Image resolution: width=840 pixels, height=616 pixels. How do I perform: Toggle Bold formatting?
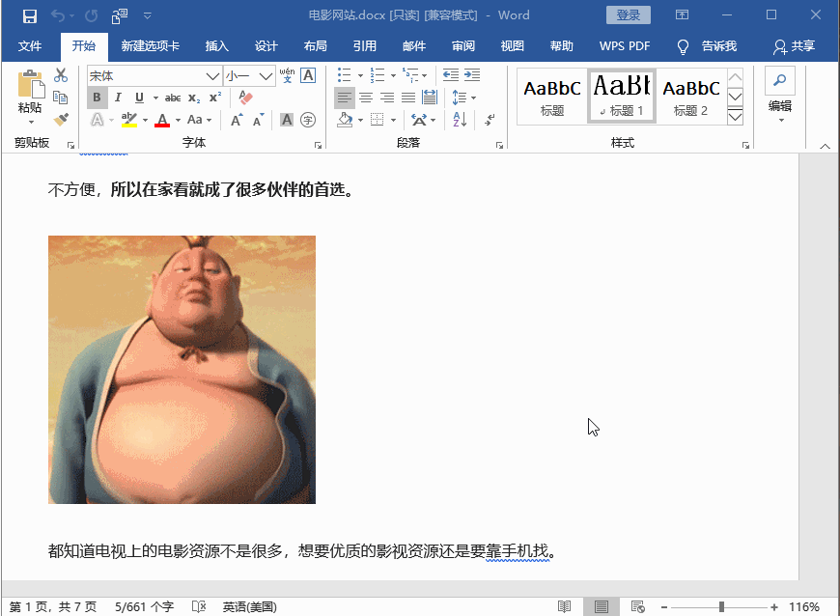[x=97, y=98]
